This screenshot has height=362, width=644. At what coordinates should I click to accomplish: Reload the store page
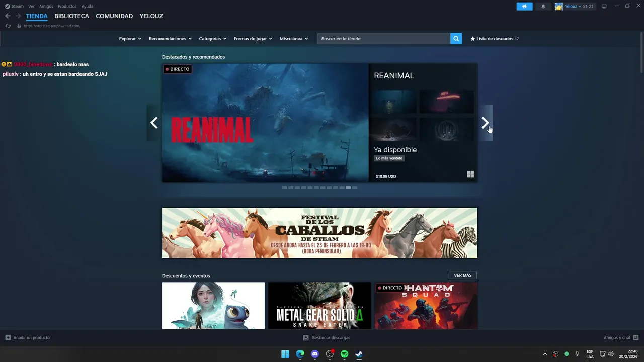(x=8, y=26)
